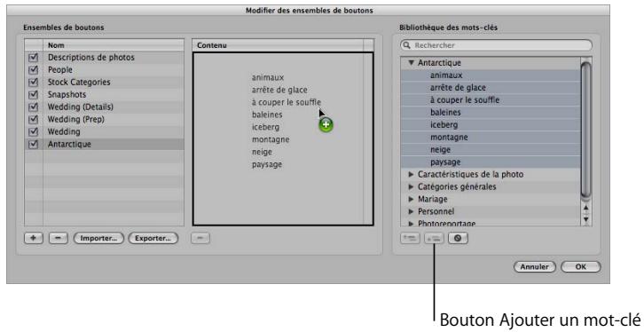Select the Antarctique button set row
Viewport: 644px width, 332px height.
[x=105, y=144]
